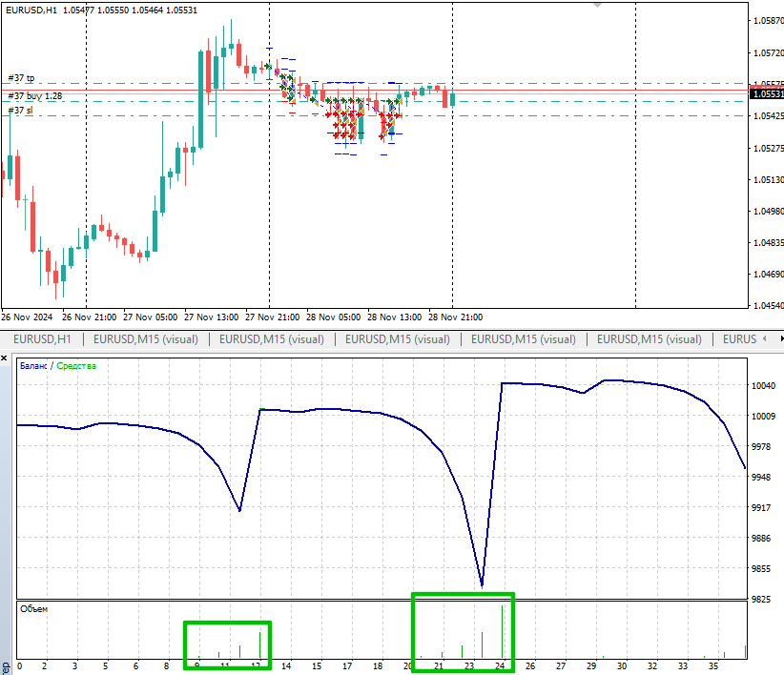Select the '#37 sl' stop-loss label
784x675 pixels.
pyautogui.click(x=20, y=111)
